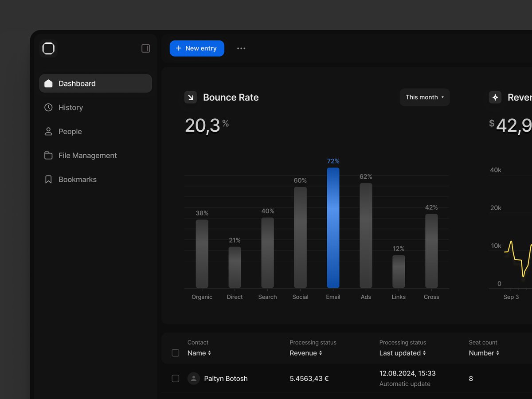
Task: Click the Dashboard home icon
Action: [48, 83]
